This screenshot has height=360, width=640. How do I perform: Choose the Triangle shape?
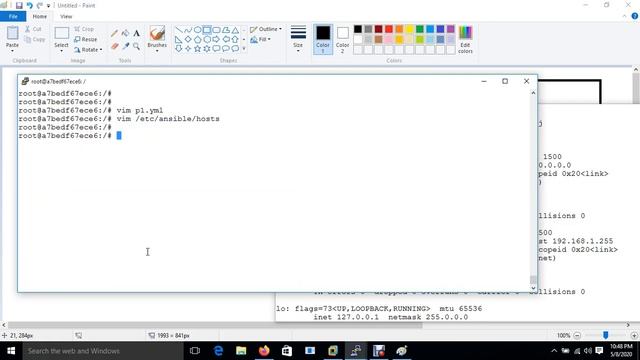click(x=235, y=30)
